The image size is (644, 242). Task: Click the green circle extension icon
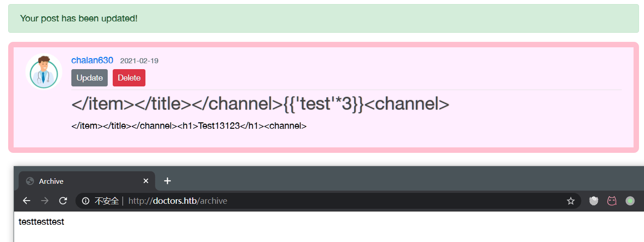click(x=630, y=201)
